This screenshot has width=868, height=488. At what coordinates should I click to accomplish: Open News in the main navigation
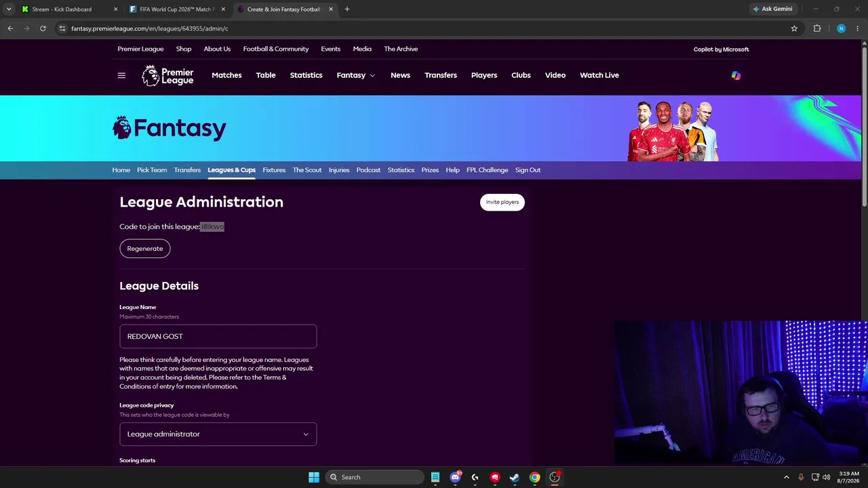click(400, 75)
